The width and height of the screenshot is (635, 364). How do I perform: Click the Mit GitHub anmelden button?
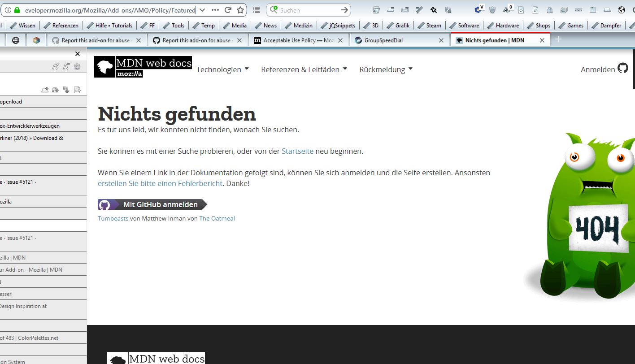152,204
